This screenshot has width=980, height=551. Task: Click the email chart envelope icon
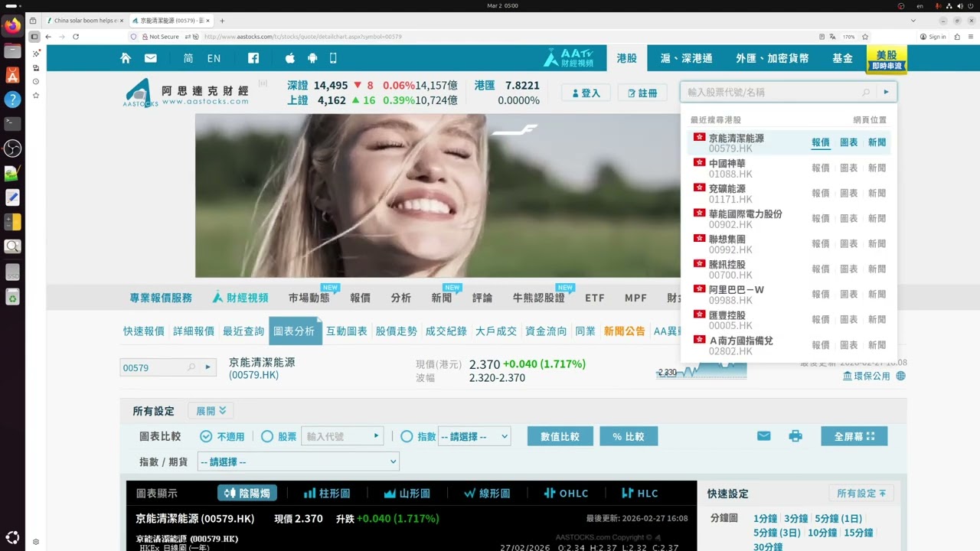click(764, 436)
